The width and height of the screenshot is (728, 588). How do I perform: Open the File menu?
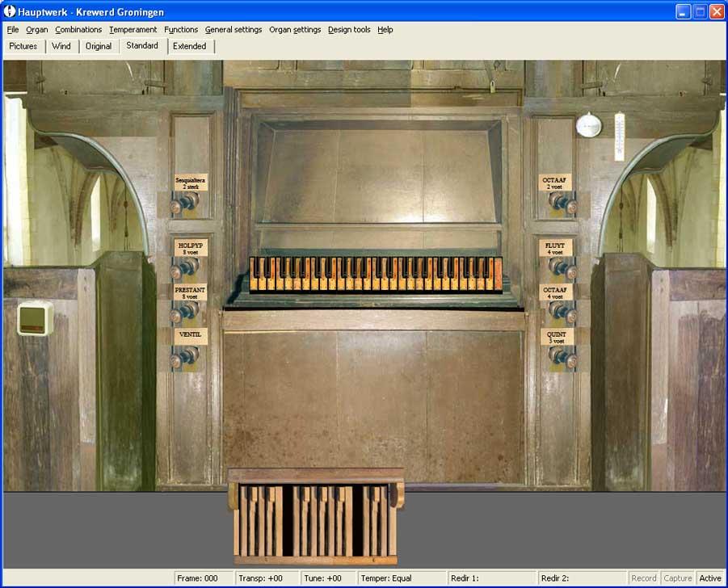pyautogui.click(x=12, y=30)
